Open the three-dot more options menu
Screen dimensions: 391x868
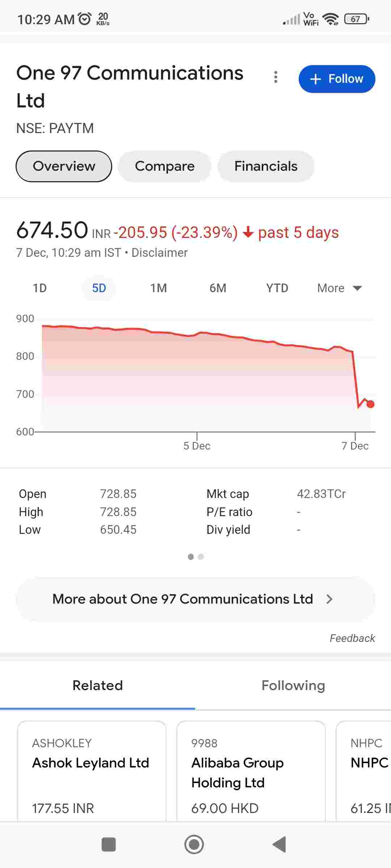pyautogui.click(x=276, y=77)
